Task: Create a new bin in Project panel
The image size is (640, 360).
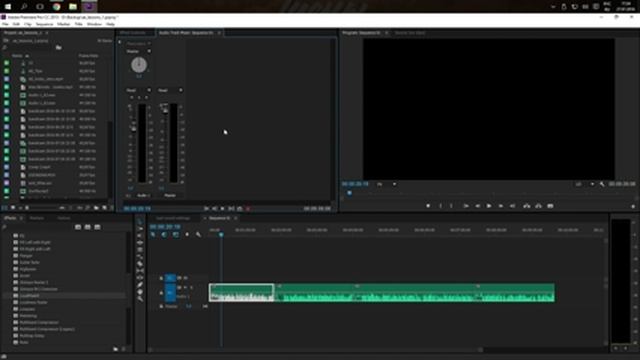Action: (x=96, y=208)
